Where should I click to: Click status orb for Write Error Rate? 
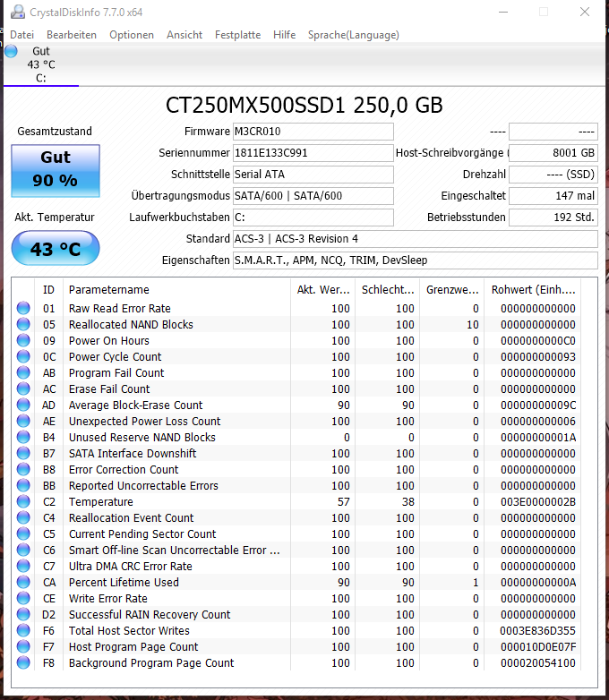click(23, 598)
